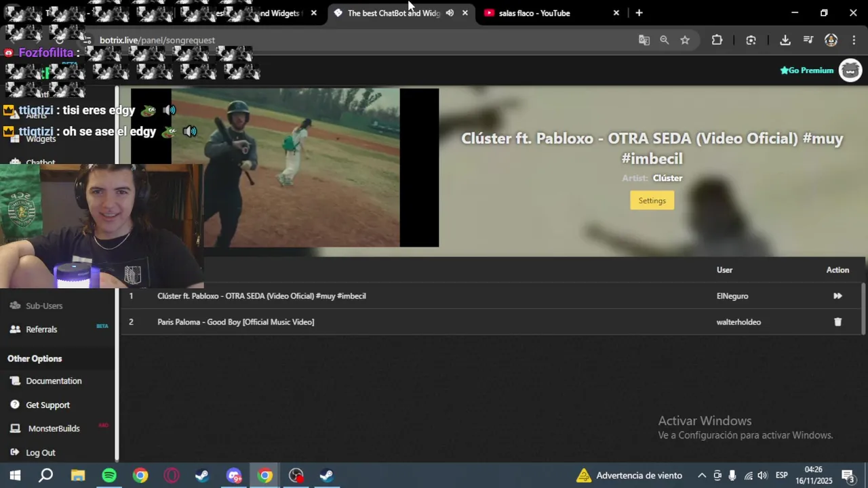The width and height of the screenshot is (868, 488).
Task: Click the requester name walterholdeo
Action: coord(738,322)
